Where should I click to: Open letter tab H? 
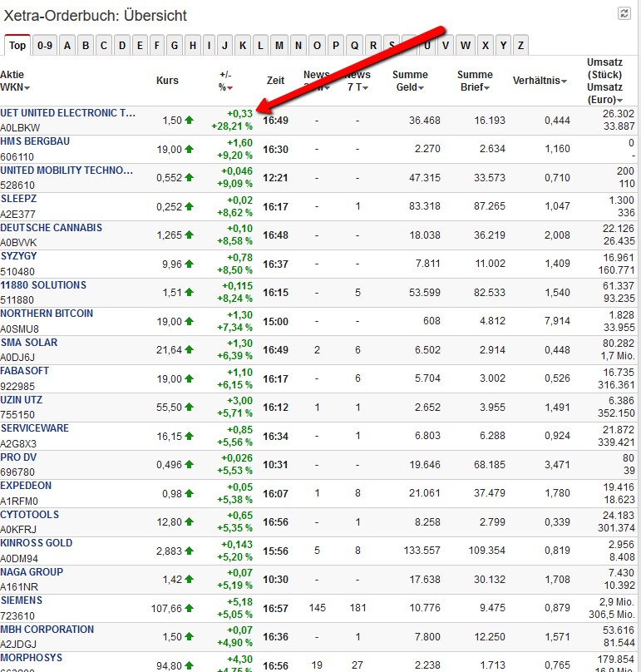coord(193,45)
